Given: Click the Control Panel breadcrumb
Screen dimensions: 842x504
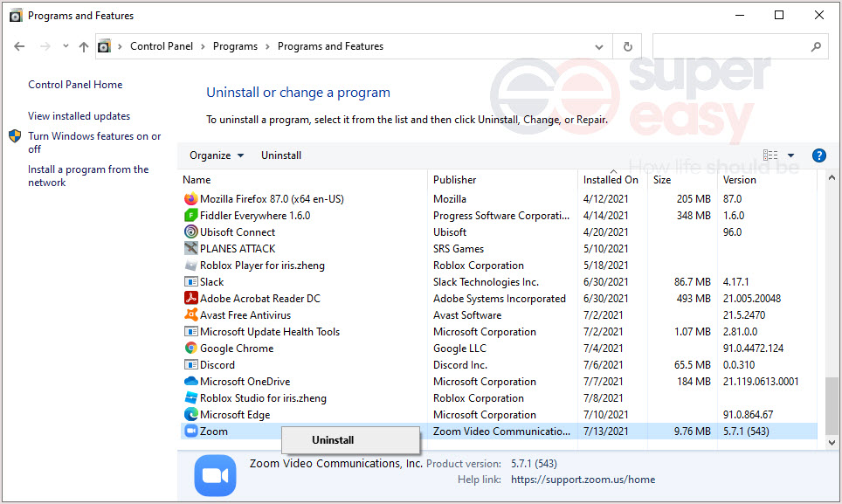Looking at the screenshot, I should 162,46.
